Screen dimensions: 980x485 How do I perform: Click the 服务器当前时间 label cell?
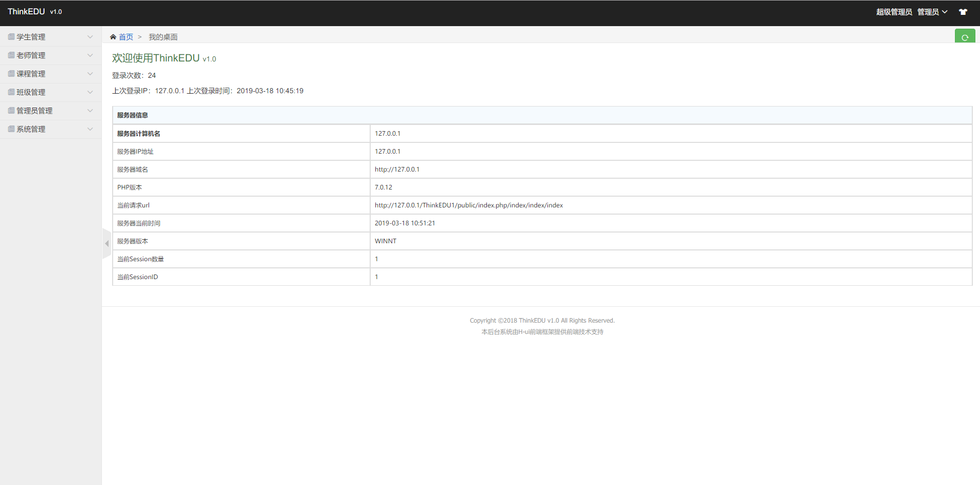tap(241, 223)
